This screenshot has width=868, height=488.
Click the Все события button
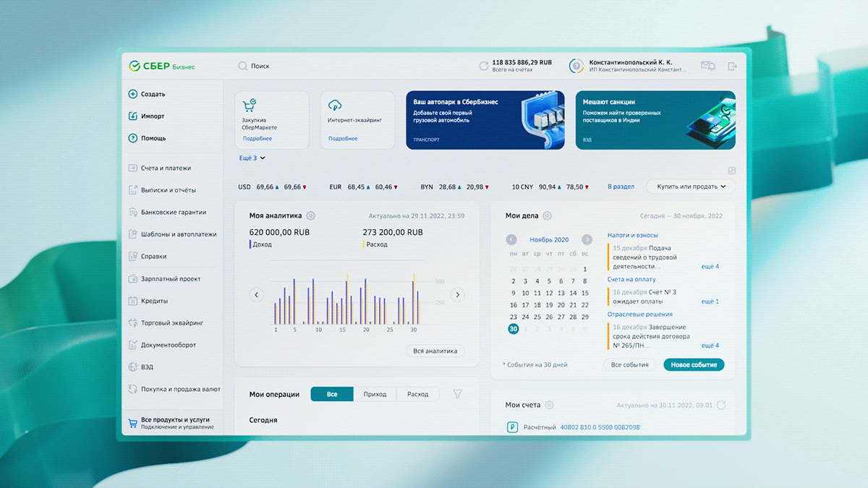click(x=630, y=365)
